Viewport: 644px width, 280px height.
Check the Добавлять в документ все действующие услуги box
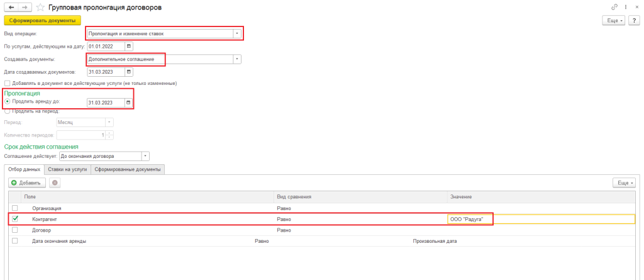click(7, 83)
